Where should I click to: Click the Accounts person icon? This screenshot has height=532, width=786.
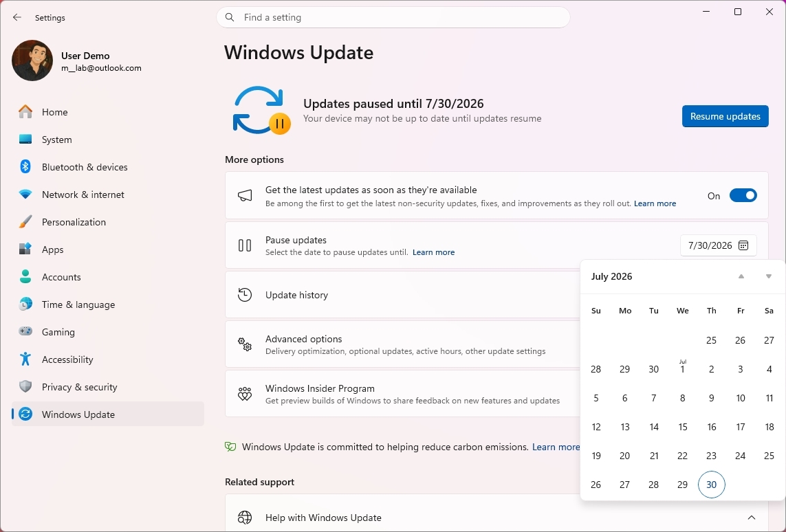[x=25, y=276]
